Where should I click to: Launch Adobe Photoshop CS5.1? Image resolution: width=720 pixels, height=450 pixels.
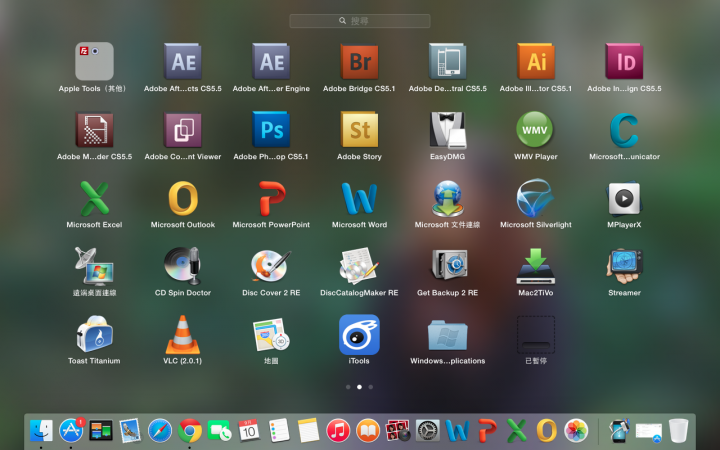point(271,129)
